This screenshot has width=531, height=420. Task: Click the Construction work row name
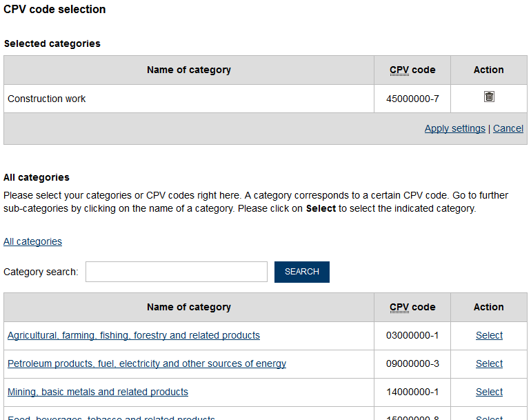tap(47, 99)
